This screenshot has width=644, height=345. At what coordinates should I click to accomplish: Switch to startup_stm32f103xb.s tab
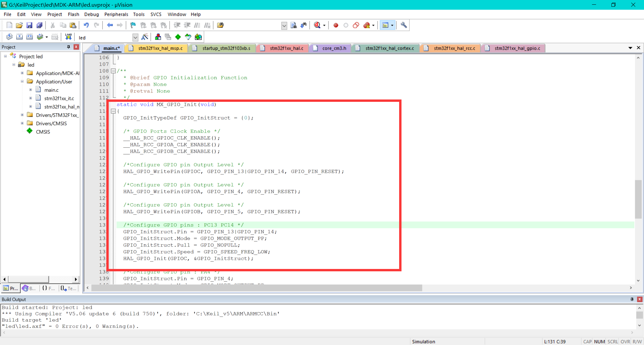pyautogui.click(x=222, y=48)
